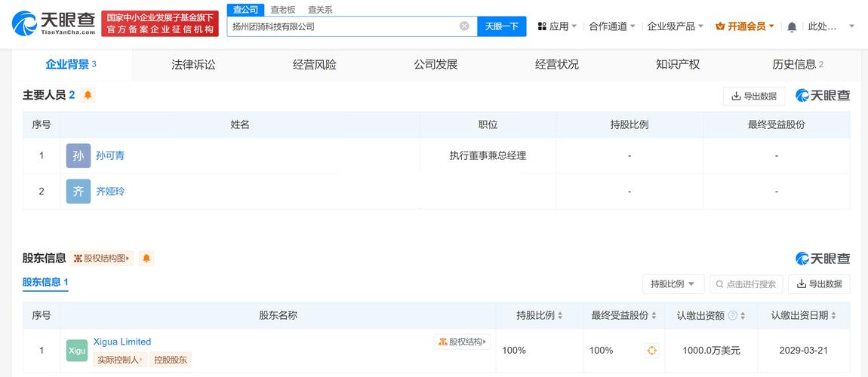Select the 企业背景 tab
The width and height of the screenshot is (868, 377).
[71, 65]
